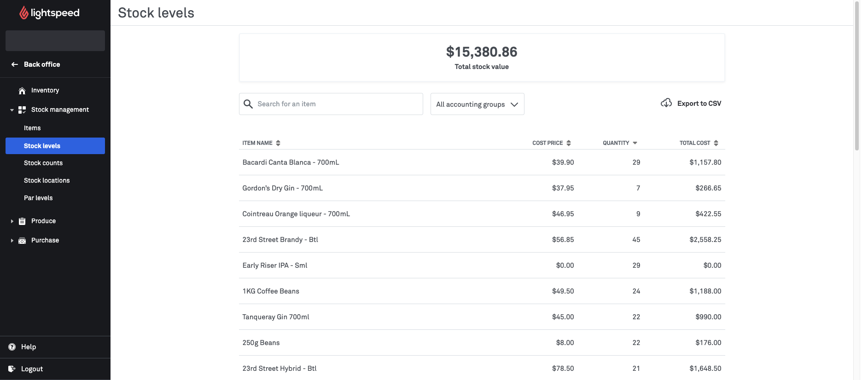Click the Stock management grid icon

pyautogui.click(x=22, y=110)
